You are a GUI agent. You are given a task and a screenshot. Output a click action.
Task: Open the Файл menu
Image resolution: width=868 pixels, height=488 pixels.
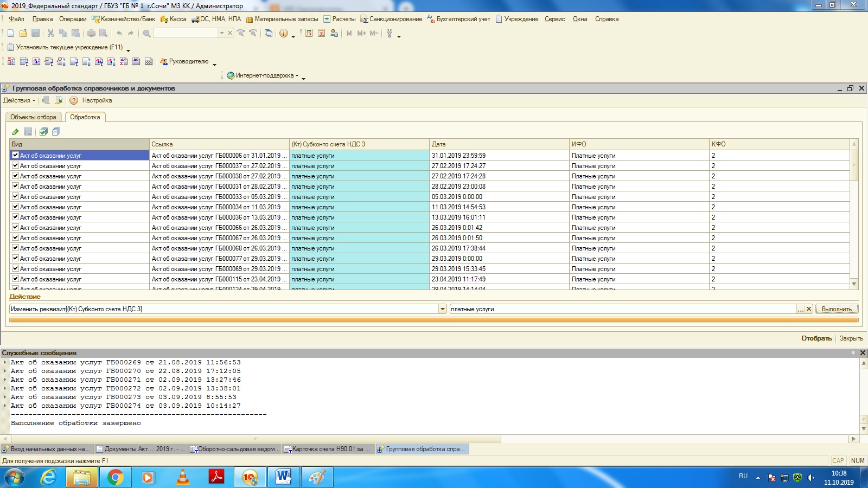pyautogui.click(x=16, y=19)
